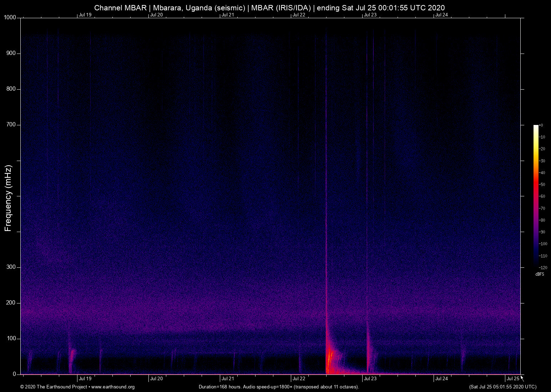
Task: Click the color scale legend bar
Action: coord(536,196)
